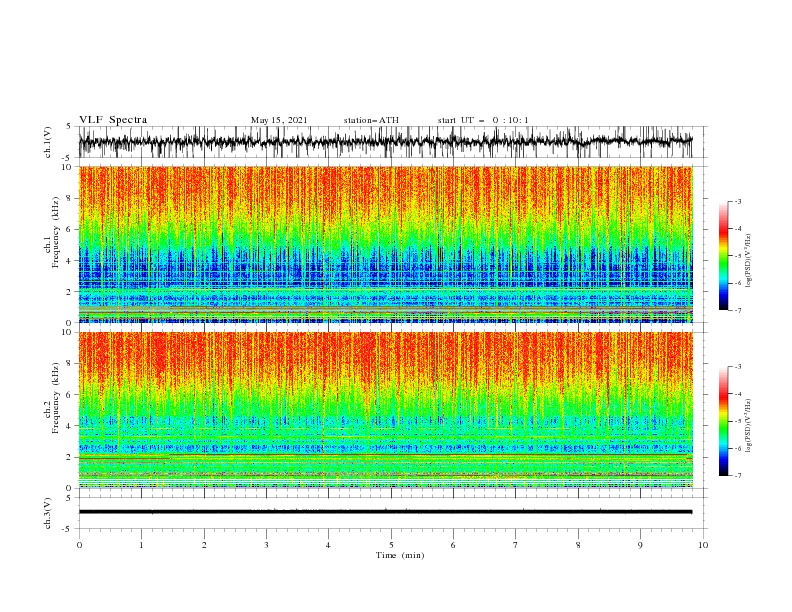Click the "6" tick on the time axis
792x612 pixels.
click(x=453, y=545)
